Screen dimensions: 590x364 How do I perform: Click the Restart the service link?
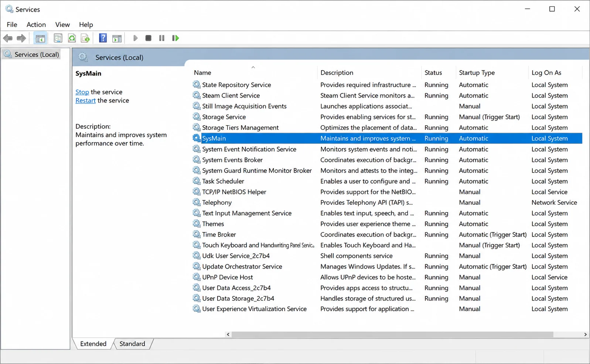coord(85,101)
